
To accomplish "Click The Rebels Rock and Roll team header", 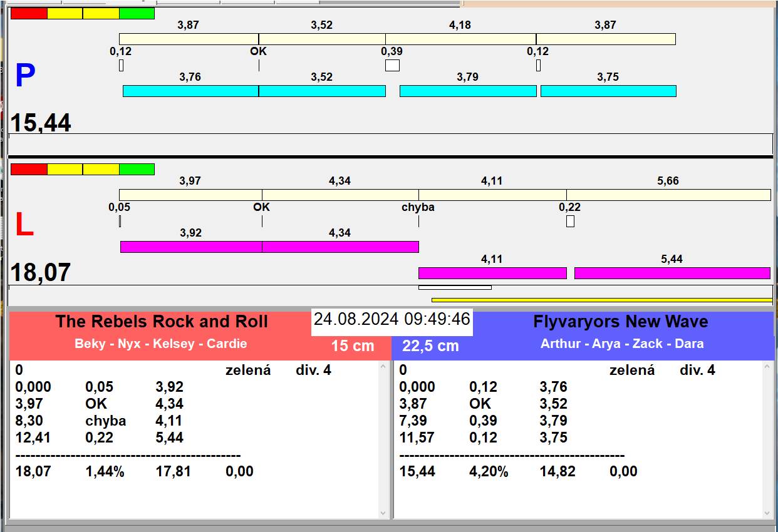I will pos(162,322).
